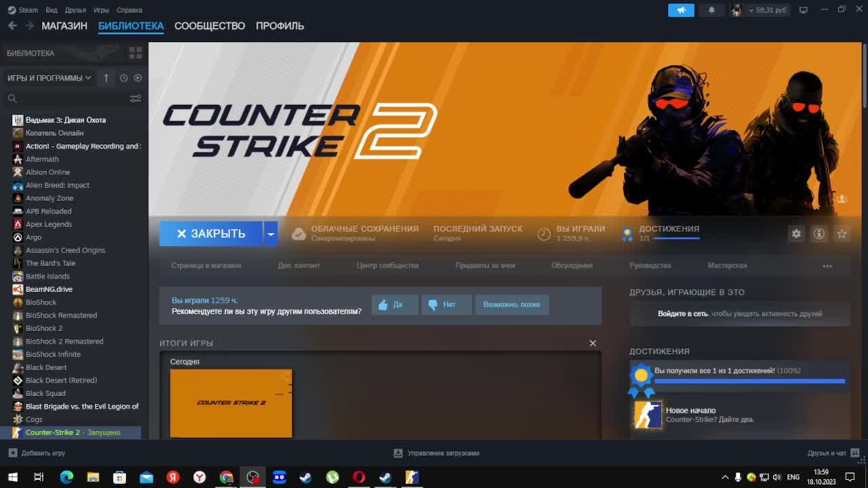Go back with the left arrow
The height and width of the screenshot is (488, 868).
click(12, 26)
